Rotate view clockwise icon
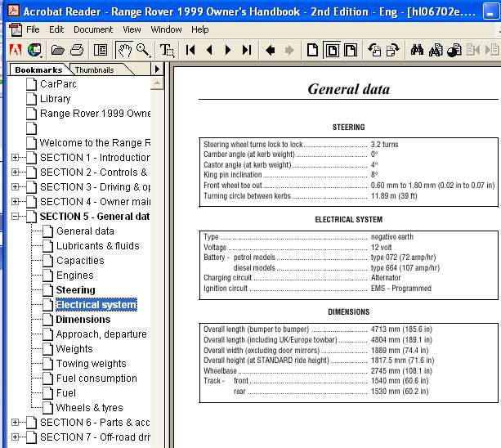 [392, 50]
